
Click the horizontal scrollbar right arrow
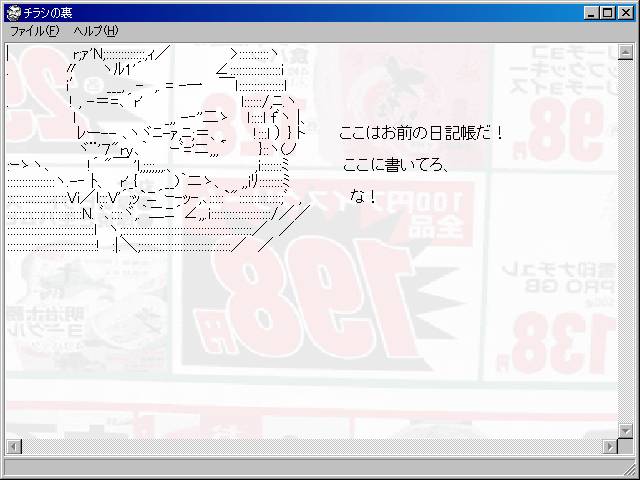(x=610, y=446)
